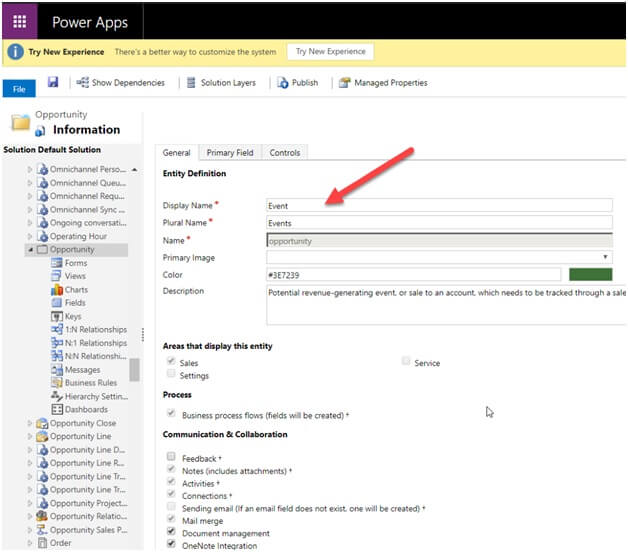Collapse the Opportunity tree node

point(30,249)
